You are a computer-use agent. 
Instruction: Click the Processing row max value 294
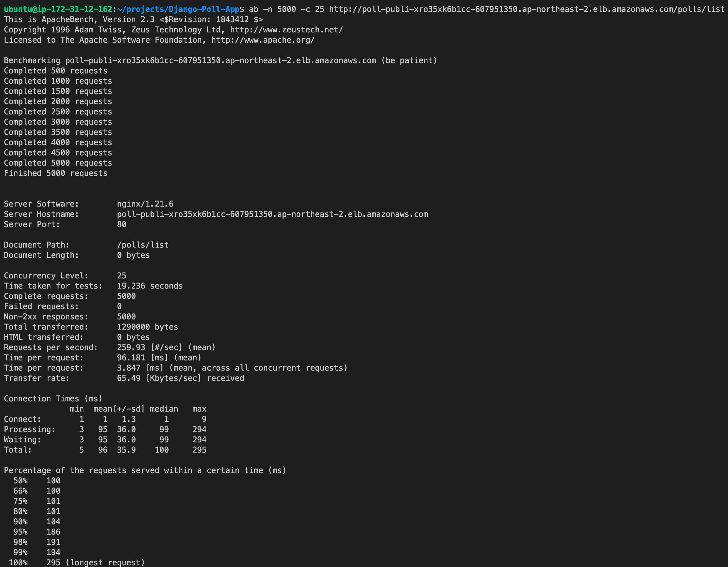tap(199, 430)
